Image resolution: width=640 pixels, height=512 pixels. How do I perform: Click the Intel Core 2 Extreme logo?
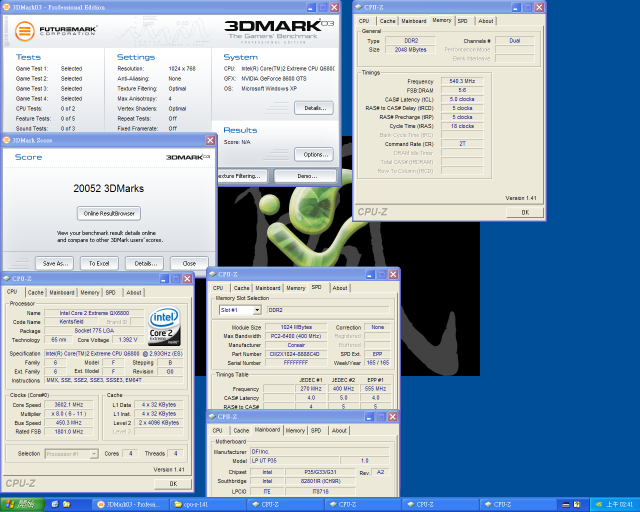(164, 326)
